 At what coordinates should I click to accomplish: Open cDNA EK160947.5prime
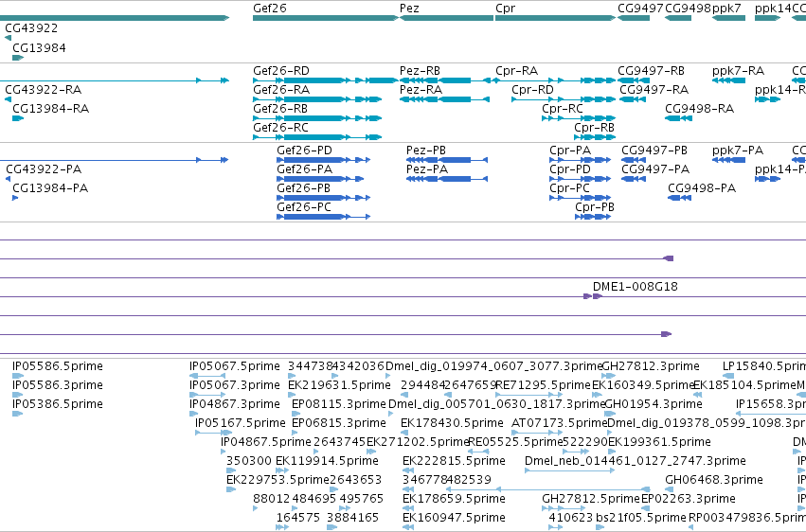pyautogui.click(x=454, y=518)
